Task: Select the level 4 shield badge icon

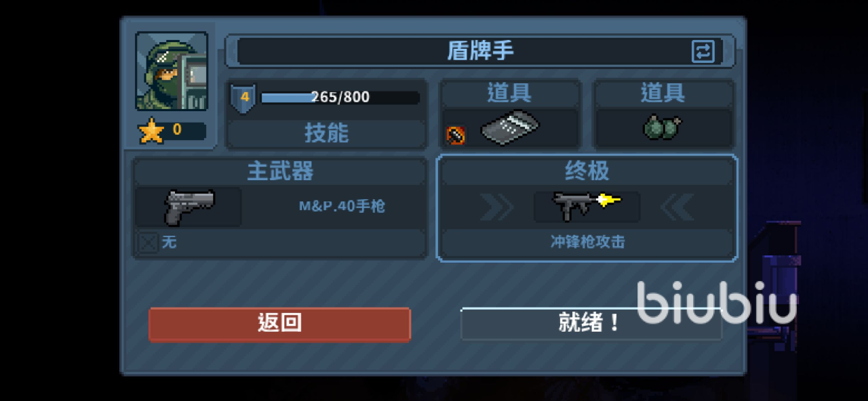Action: [x=244, y=98]
